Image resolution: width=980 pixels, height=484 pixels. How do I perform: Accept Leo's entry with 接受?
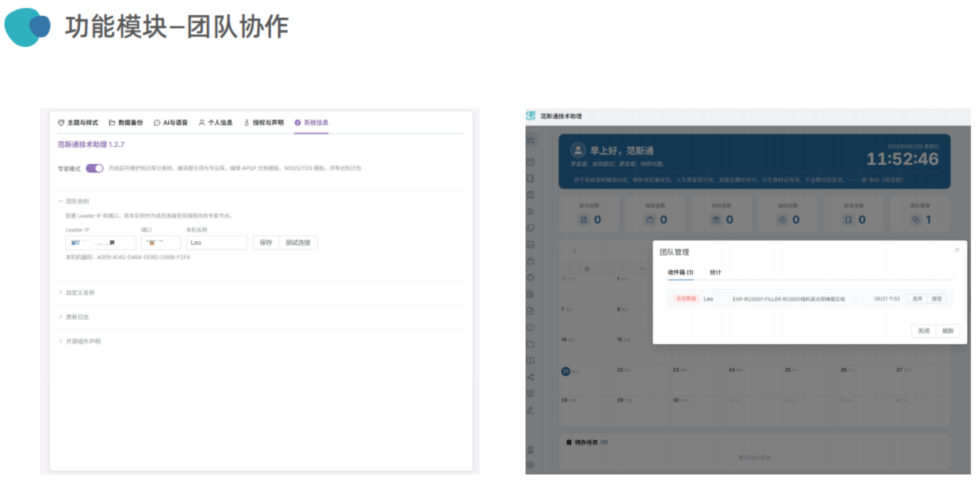(x=937, y=299)
